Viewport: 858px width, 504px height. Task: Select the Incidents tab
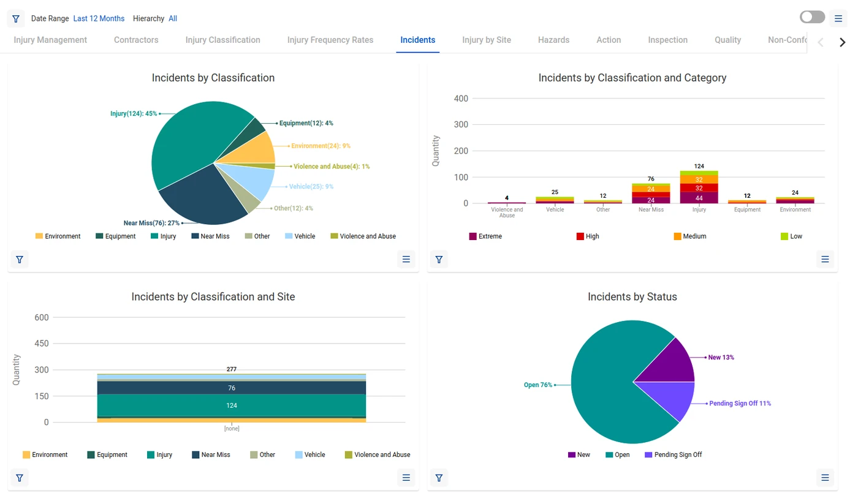(x=418, y=40)
